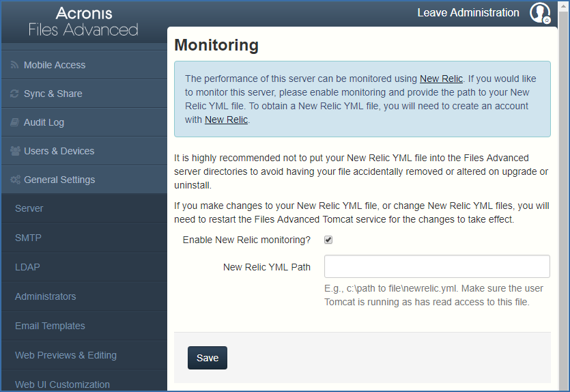Click the Audit Log book icon
Screen dimensions: 570x392
[x=14, y=122]
